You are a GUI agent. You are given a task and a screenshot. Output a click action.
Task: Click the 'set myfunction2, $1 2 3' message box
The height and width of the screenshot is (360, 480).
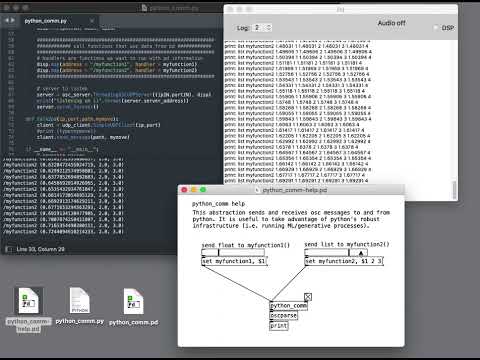344,261
